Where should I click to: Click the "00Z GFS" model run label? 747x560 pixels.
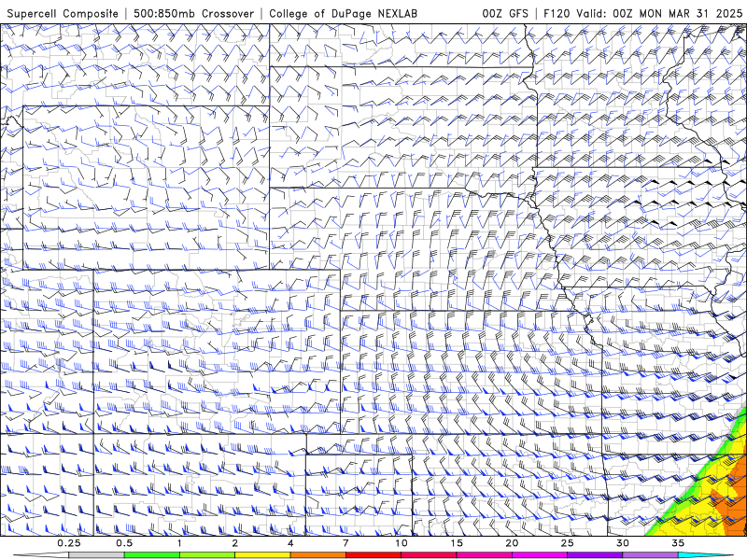(505, 13)
